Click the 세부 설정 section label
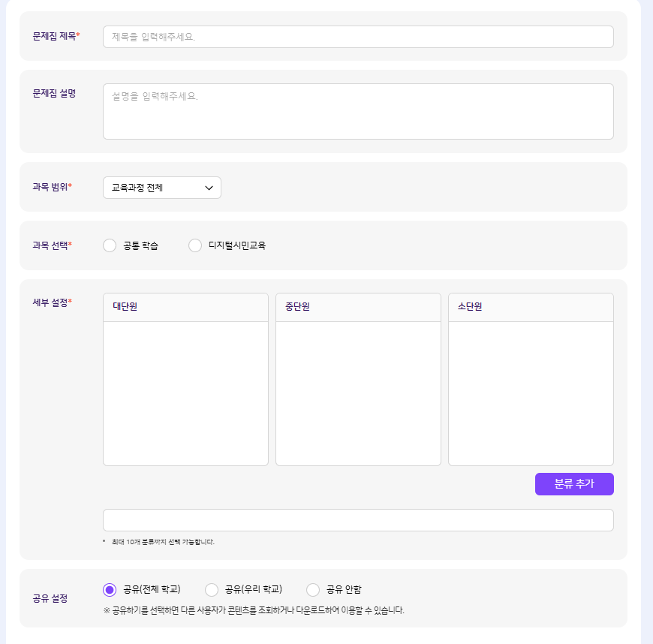This screenshot has height=644, width=653. tap(51, 302)
